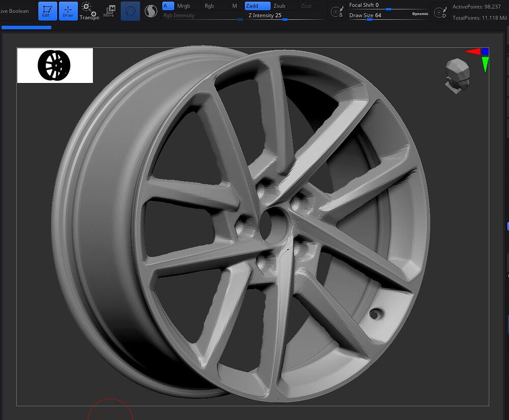Click the Rgb Intensity slider
The image size is (509, 420).
pyautogui.click(x=203, y=16)
